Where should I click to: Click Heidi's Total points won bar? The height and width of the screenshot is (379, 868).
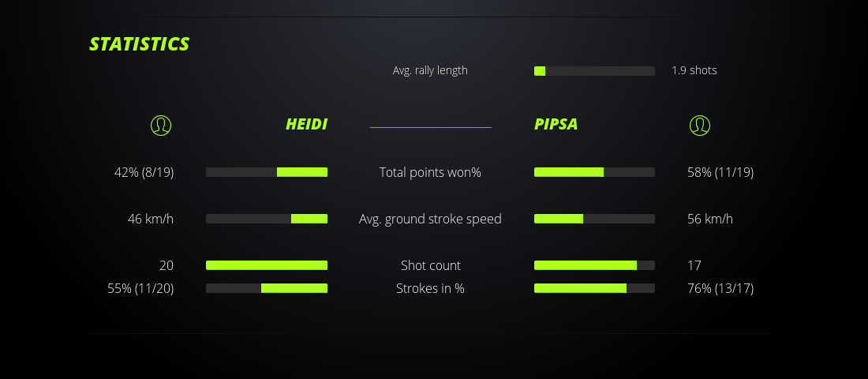pos(267,172)
